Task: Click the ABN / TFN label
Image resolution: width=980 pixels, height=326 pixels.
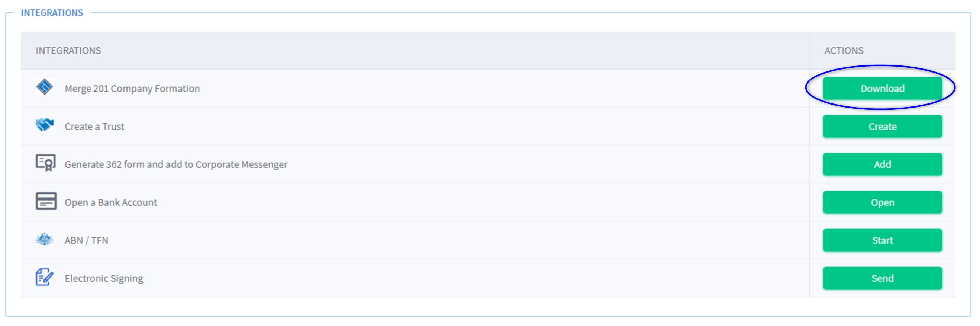Action: click(86, 241)
